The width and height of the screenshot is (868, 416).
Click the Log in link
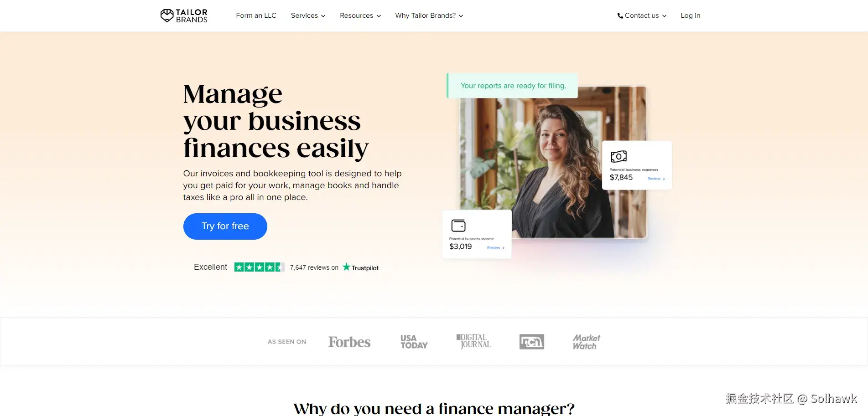click(690, 15)
